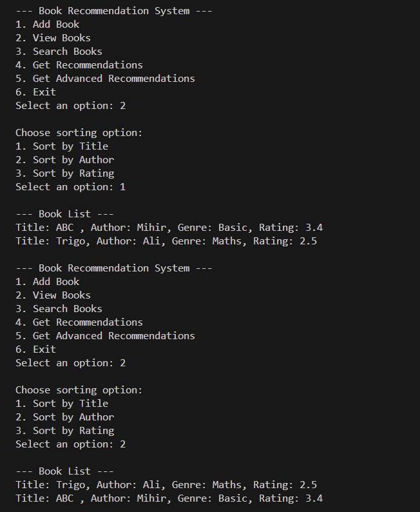Click "2. Sort by Author" in second sorting list
The image size is (420, 512).
point(64,417)
